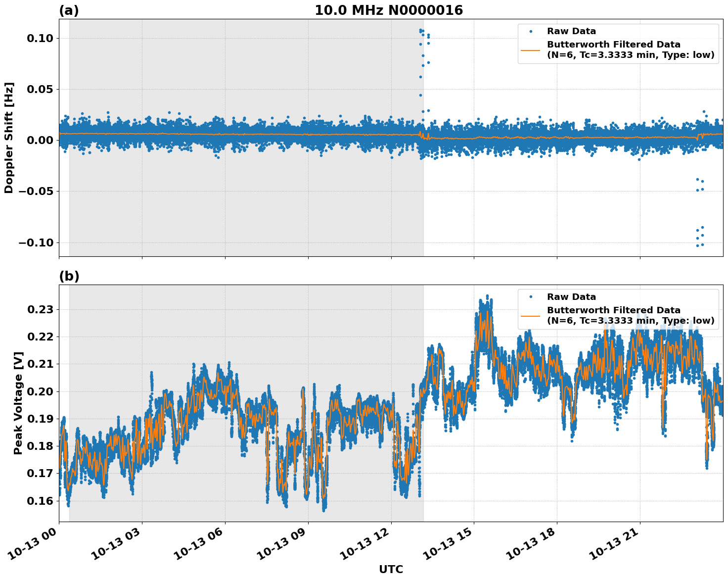Click the orange Butterworth line sample in Doppler legend
This screenshot has width=728, height=580.
click(531, 50)
